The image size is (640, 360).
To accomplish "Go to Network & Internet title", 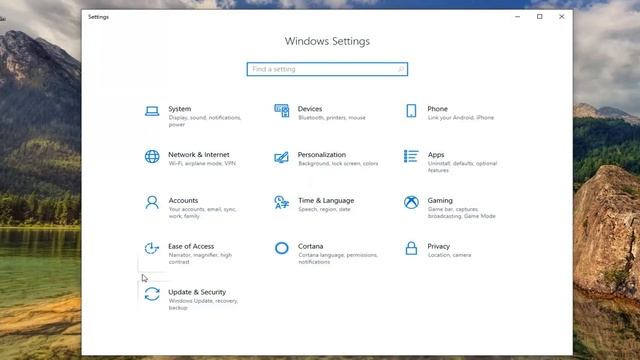I will click(199, 154).
